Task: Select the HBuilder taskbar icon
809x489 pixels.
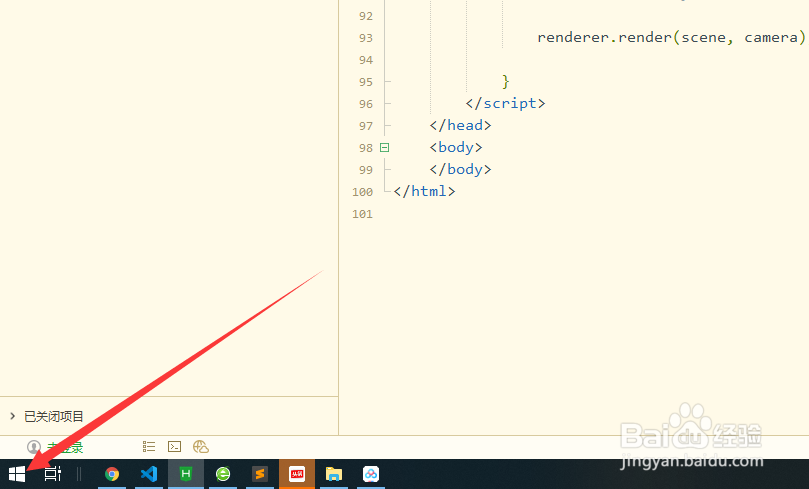Action: coord(186,474)
